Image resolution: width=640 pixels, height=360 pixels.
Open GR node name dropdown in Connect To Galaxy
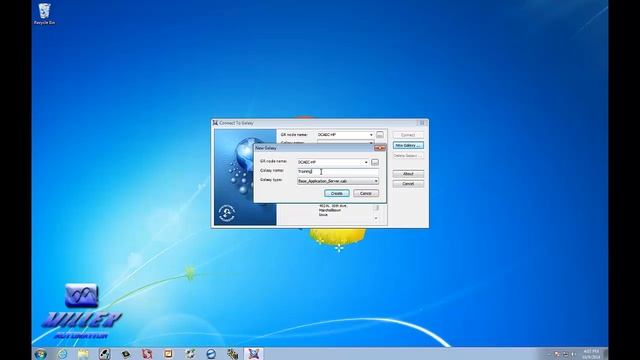pyautogui.click(x=371, y=135)
